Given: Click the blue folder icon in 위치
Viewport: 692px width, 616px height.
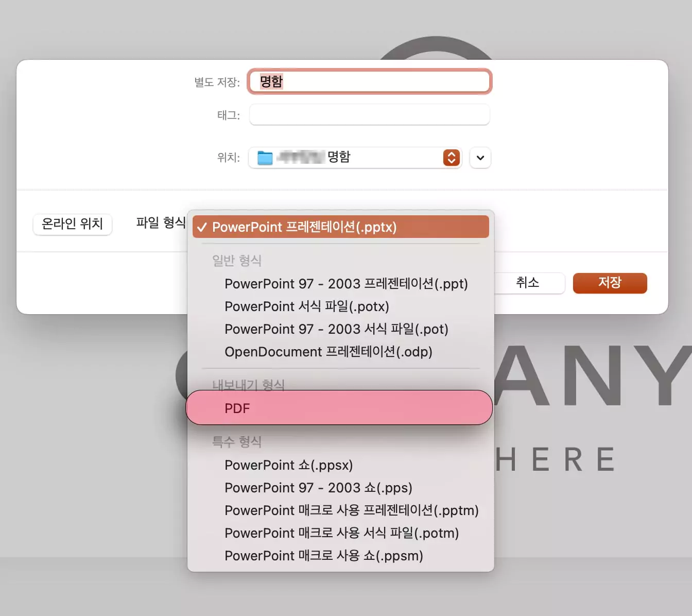Looking at the screenshot, I should 265,158.
